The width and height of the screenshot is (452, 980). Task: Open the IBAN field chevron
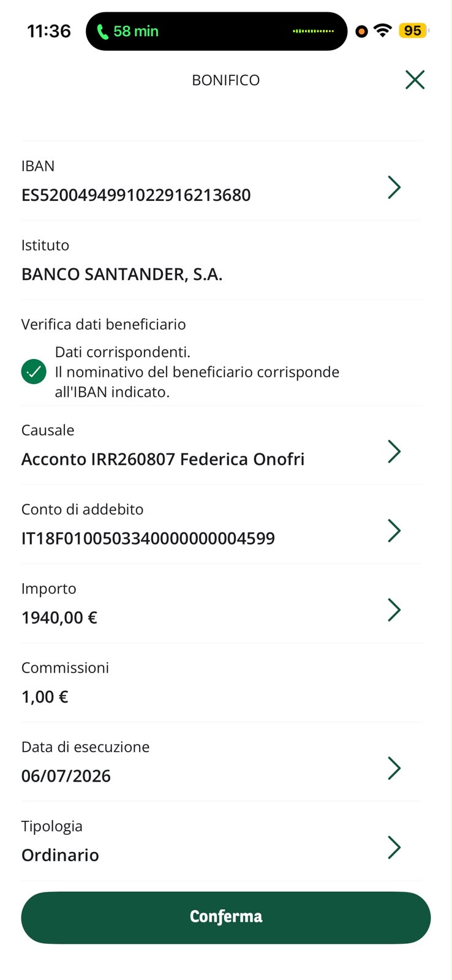(394, 187)
